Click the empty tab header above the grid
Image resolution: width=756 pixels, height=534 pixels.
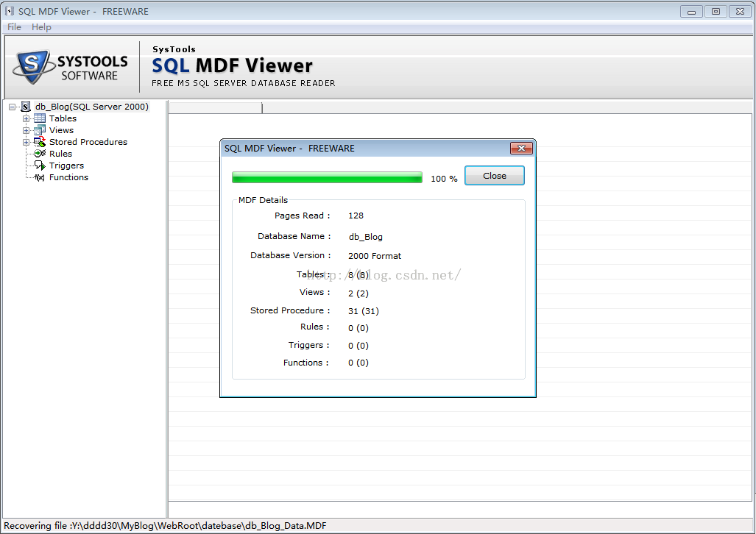pos(215,108)
